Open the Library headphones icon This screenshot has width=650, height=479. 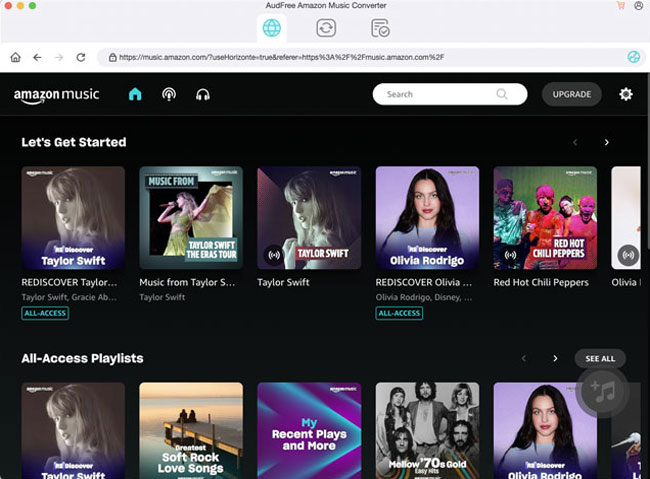pyautogui.click(x=203, y=95)
